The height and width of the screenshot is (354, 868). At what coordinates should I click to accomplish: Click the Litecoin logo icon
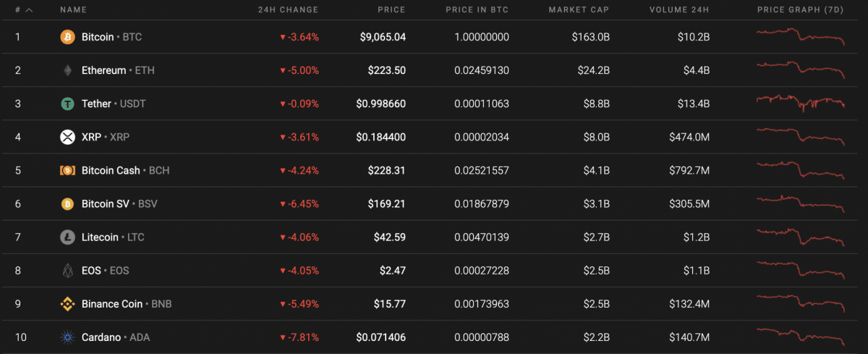click(67, 237)
